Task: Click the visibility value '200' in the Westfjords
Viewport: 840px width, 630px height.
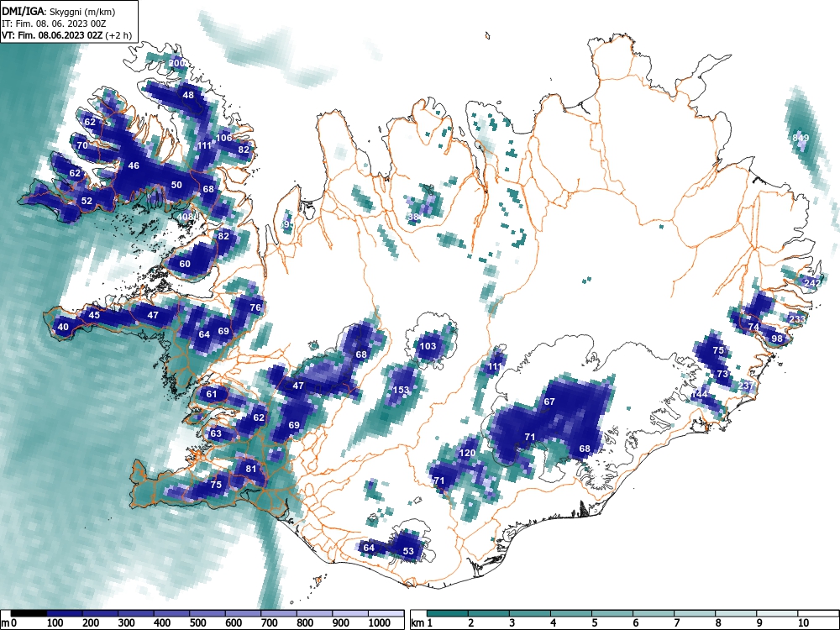Action: click(x=177, y=63)
